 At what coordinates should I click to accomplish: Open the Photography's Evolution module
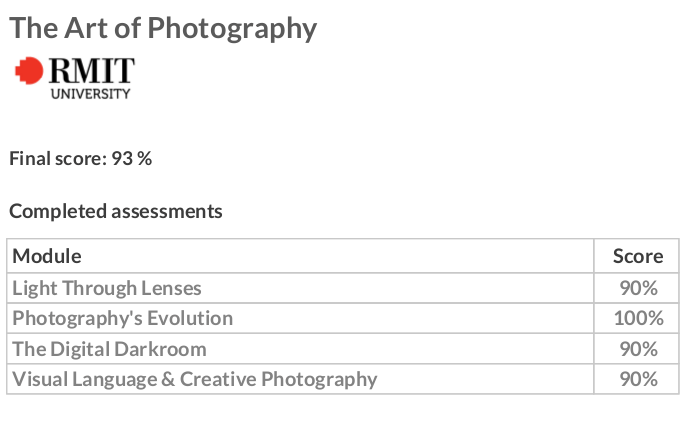122,318
